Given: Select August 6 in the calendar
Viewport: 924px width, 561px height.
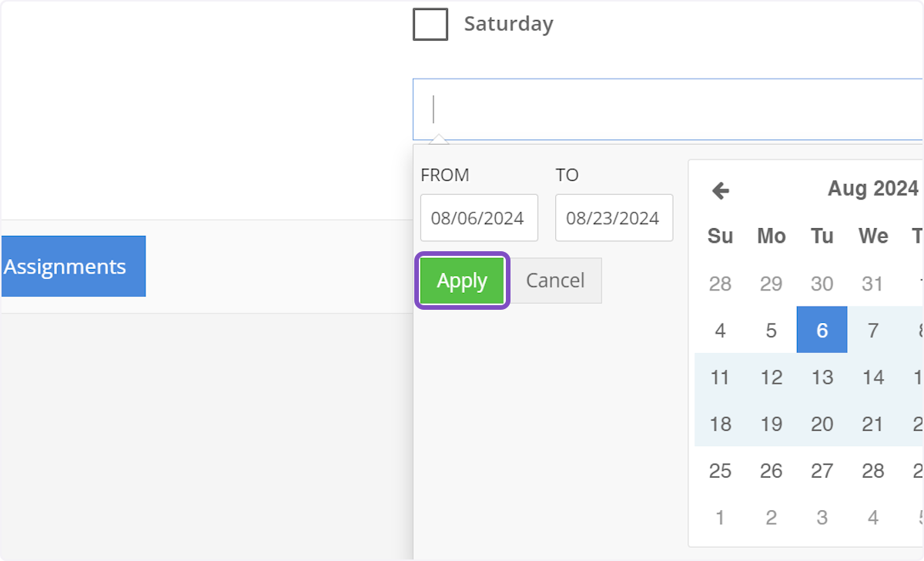Looking at the screenshot, I should pyautogui.click(x=822, y=331).
